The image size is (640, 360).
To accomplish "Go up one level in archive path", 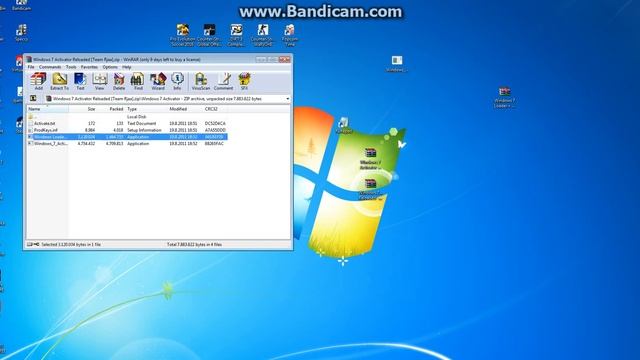I will [x=33, y=98].
